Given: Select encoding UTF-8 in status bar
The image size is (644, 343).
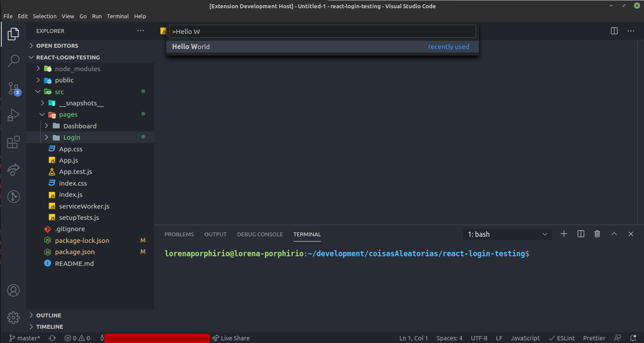Looking at the screenshot, I should pos(479,338).
